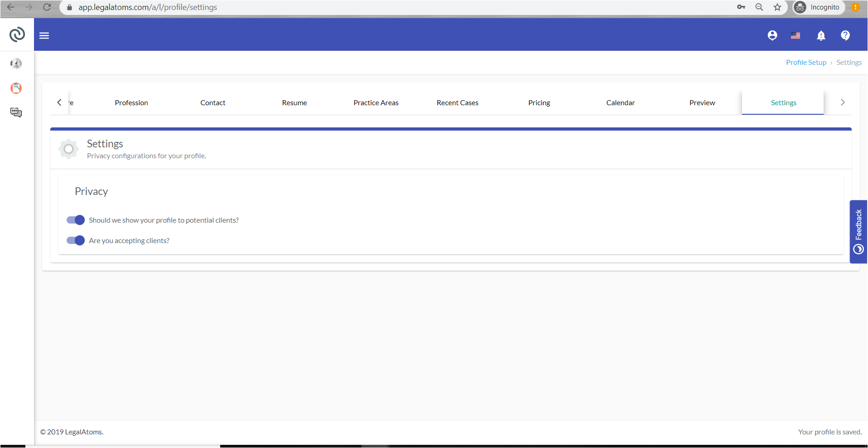Switch to the Contact tab
The width and height of the screenshot is (868, 448).
tap(213, 102)
